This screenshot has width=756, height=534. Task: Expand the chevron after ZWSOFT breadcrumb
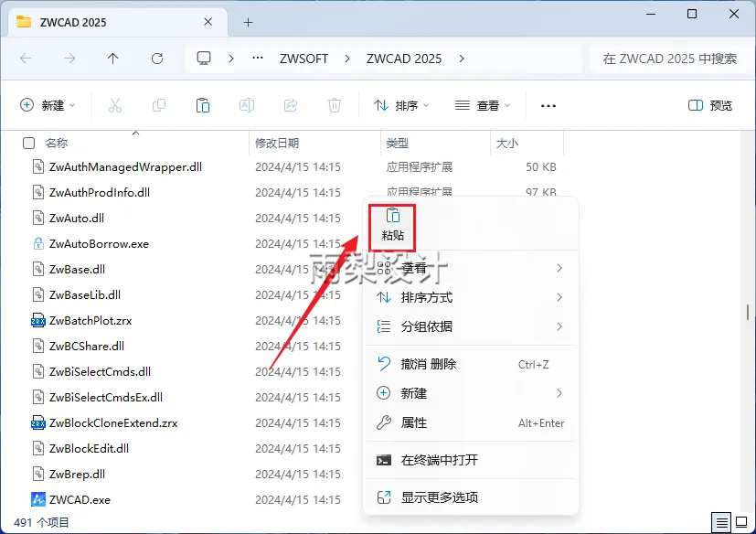pyautogui.click(x=347, y=59)
